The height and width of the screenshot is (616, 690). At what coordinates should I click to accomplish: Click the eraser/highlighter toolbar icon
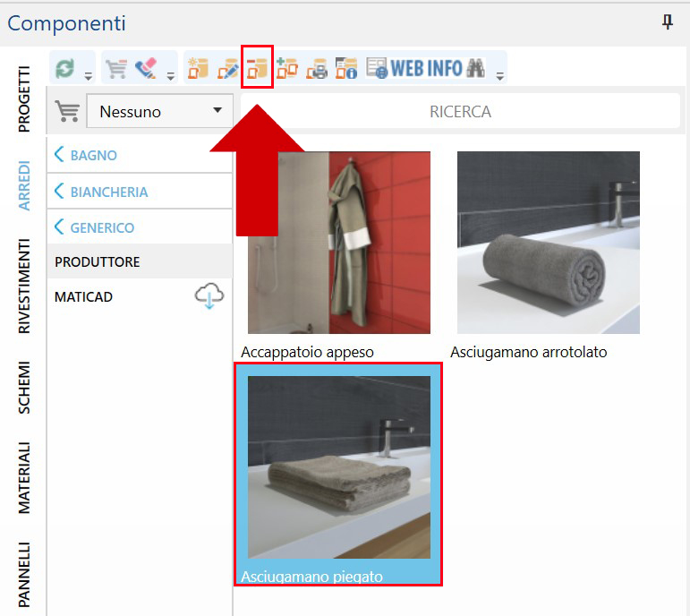pos(147,68)
